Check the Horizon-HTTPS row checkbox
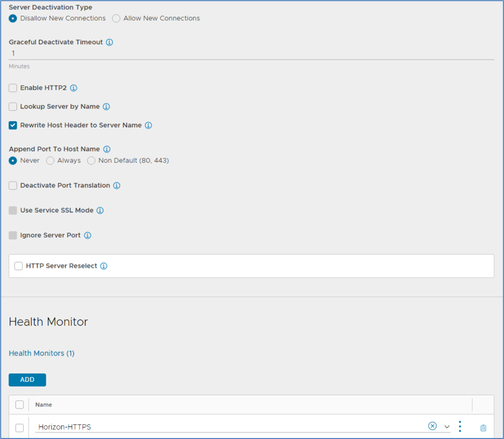Screen dimensions: 504x439 pyautogui.click(x=20, y=428)
